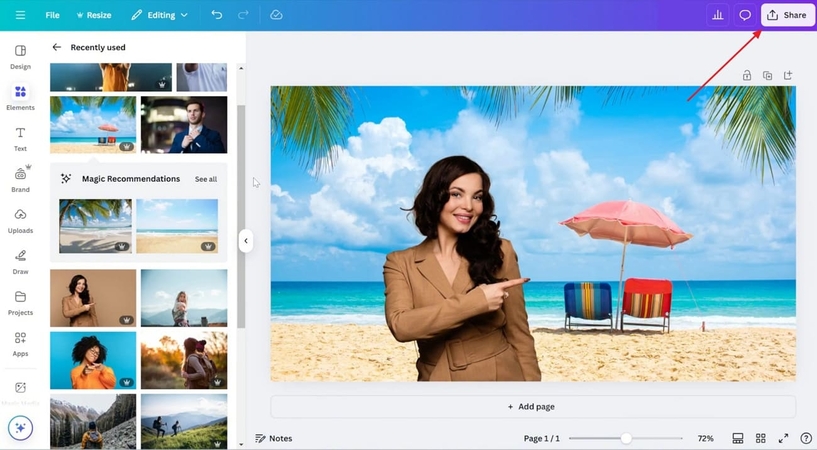This screenshot has height=450, width=817.
Task: Click See all for Magic Recommendations
Action: point(206,179)
